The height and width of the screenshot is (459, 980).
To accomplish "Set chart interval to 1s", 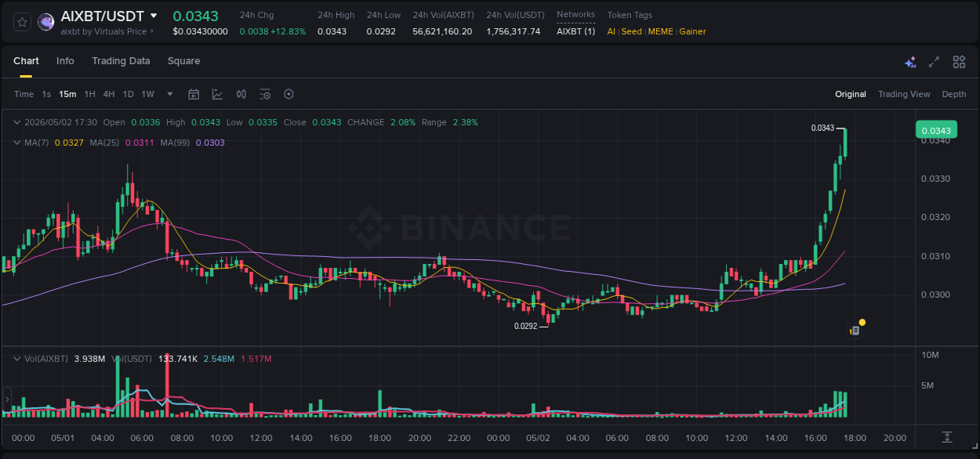I will 46,94.
